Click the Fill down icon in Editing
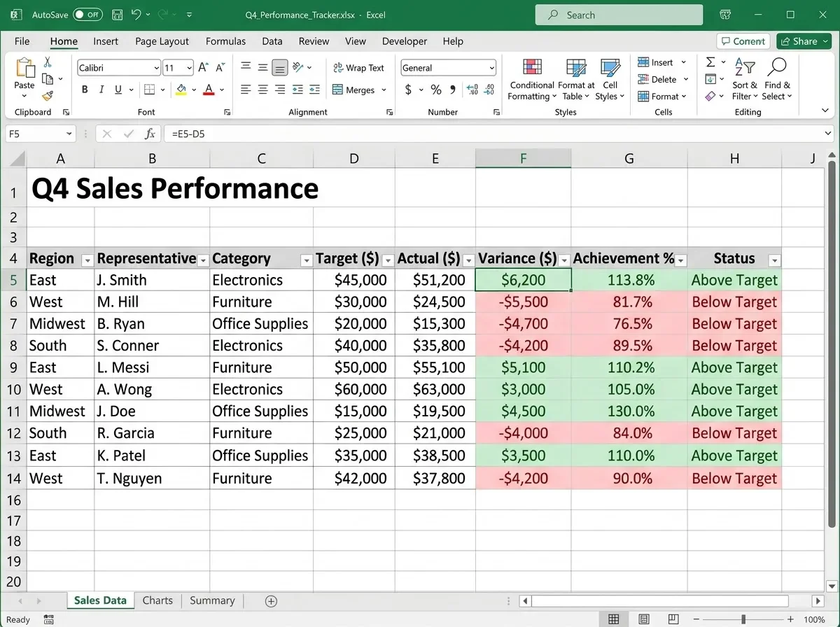 click(710, 79)
